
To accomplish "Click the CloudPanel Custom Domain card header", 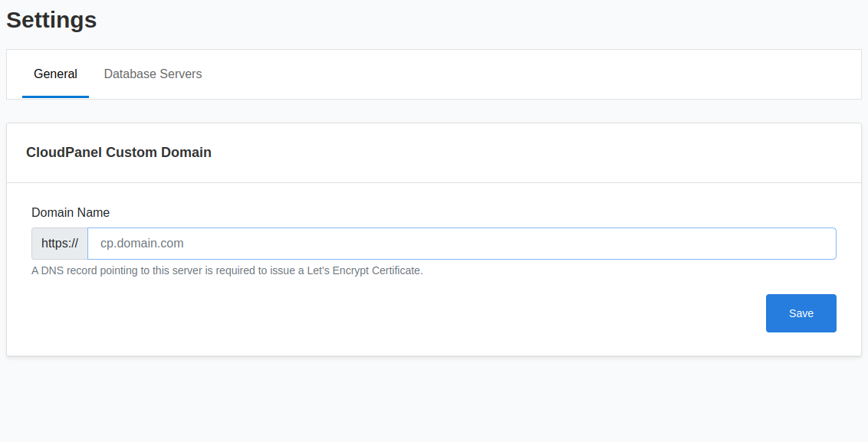I will [119, 152].
